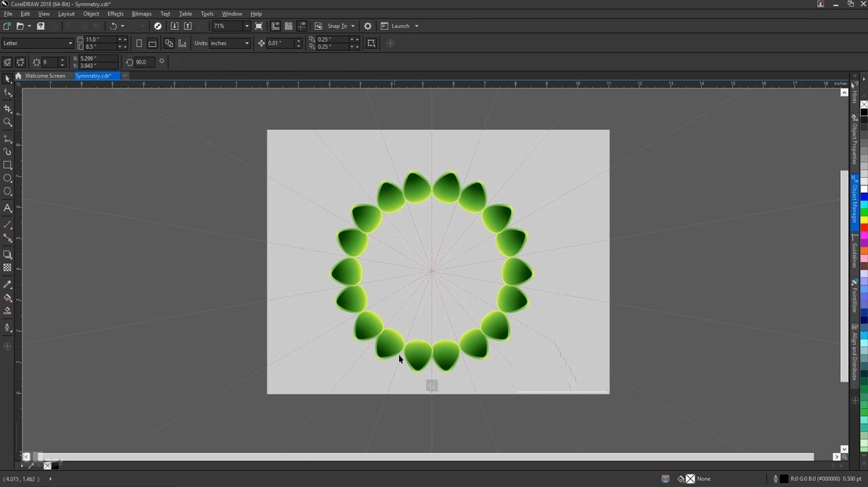Click the Export icon

click(x=188, y=26)
